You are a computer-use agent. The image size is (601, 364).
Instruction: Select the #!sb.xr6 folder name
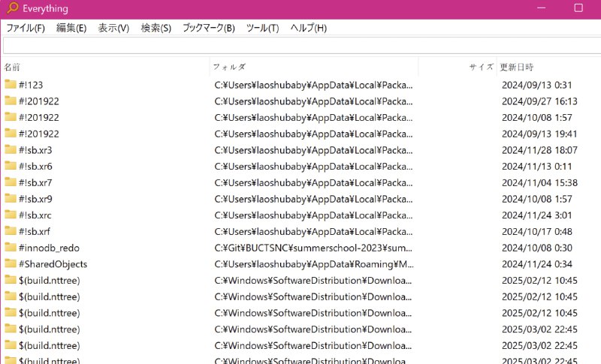click(x=35, y=167)
